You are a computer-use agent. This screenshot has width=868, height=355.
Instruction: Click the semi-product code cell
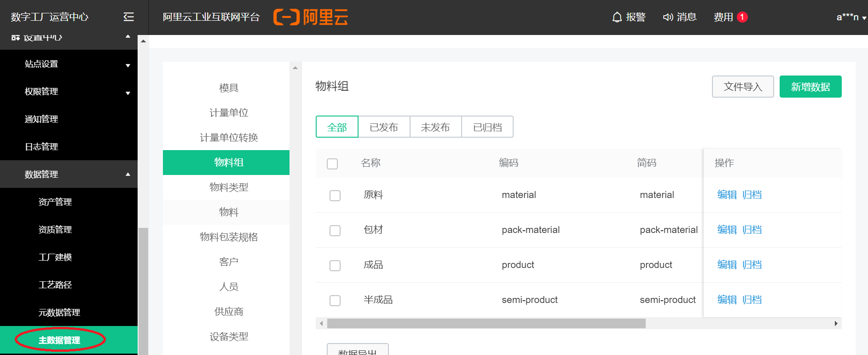pyautogui.click(x=530, y=300)
